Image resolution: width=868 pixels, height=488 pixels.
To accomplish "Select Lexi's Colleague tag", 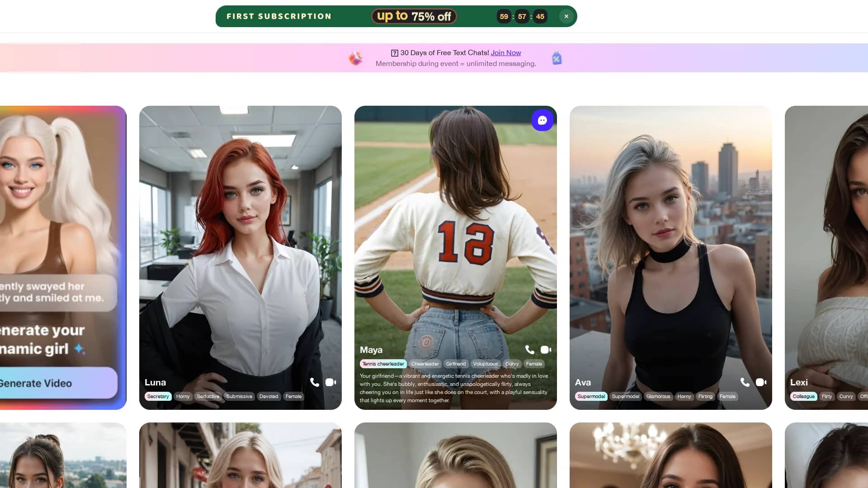I will coord(803,396).
